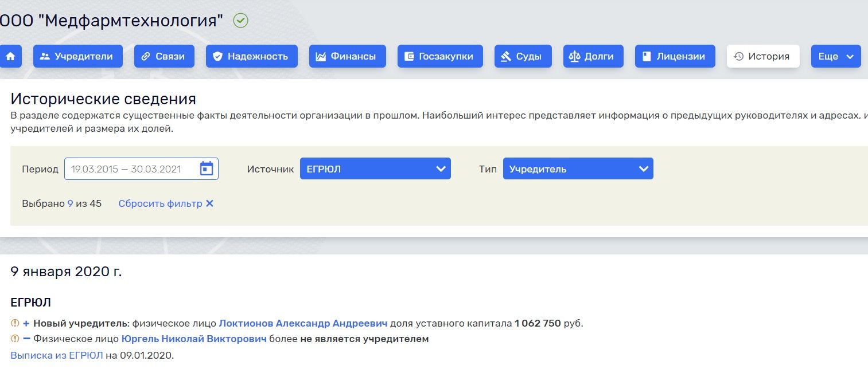Image resolution: width=868 pixels, height=369 pixels.
Task: Click the share amount 1 062 750
Action: (x=538, y=323)
